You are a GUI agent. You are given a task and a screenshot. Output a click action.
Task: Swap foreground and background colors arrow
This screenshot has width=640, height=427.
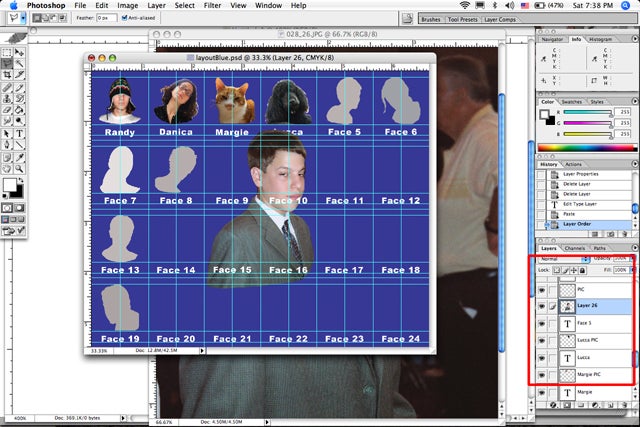(20, 180)
